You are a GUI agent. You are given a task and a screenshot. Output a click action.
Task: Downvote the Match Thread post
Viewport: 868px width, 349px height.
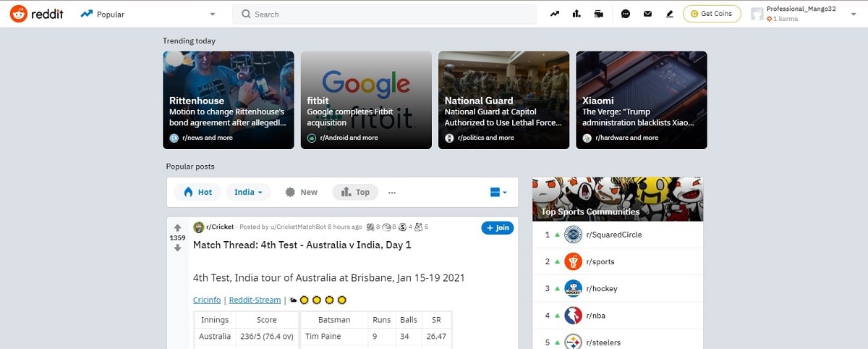pyautogui.click(x=177, y=248)
